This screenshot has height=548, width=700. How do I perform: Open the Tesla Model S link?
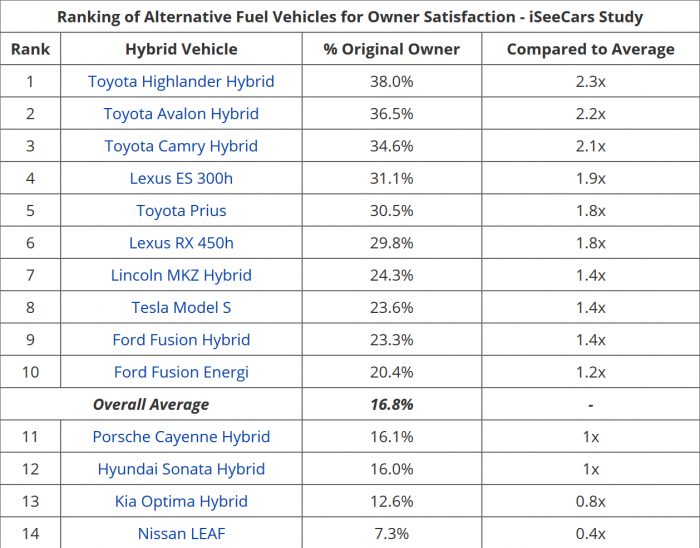click(181, 308)
